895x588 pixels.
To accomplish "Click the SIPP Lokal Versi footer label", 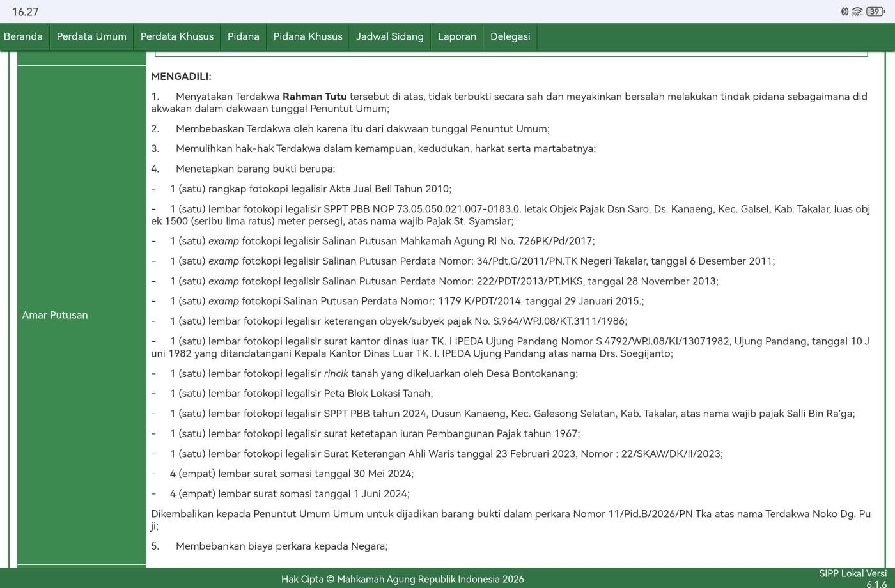I will (x=852, y=574).
